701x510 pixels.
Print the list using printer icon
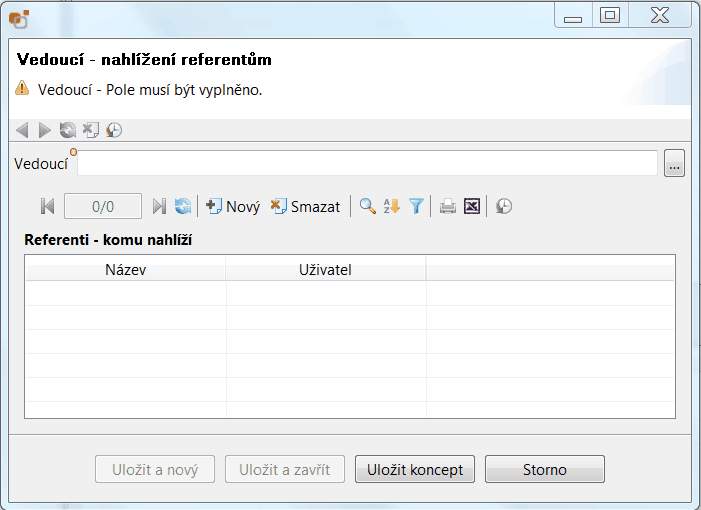pyautogui.click(x=448, y=207)
